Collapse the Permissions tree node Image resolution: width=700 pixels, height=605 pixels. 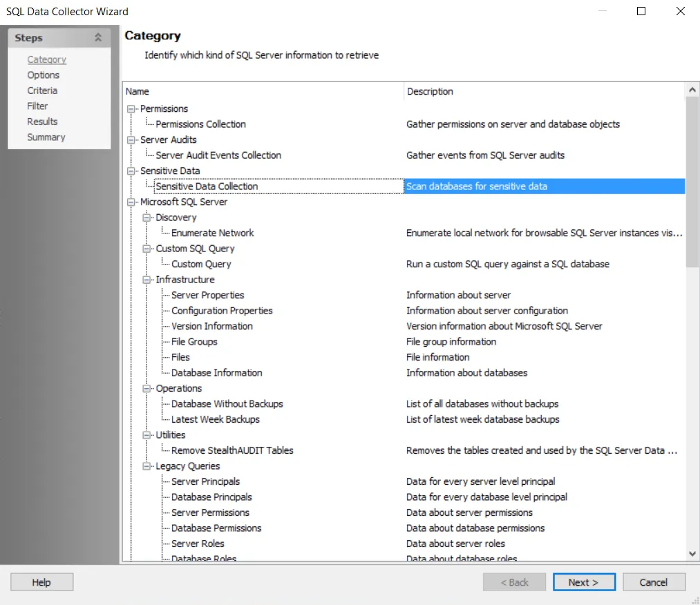[x=131, y=109]
